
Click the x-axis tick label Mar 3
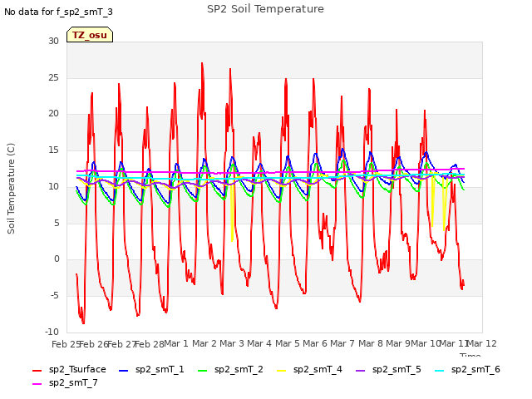click(232, 343)
